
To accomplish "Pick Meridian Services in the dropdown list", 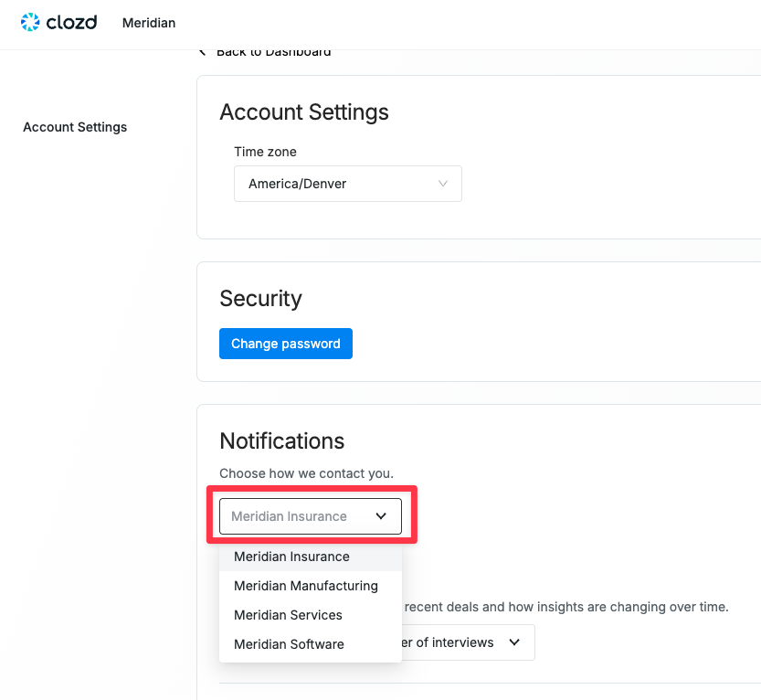I will coord(288,615).
